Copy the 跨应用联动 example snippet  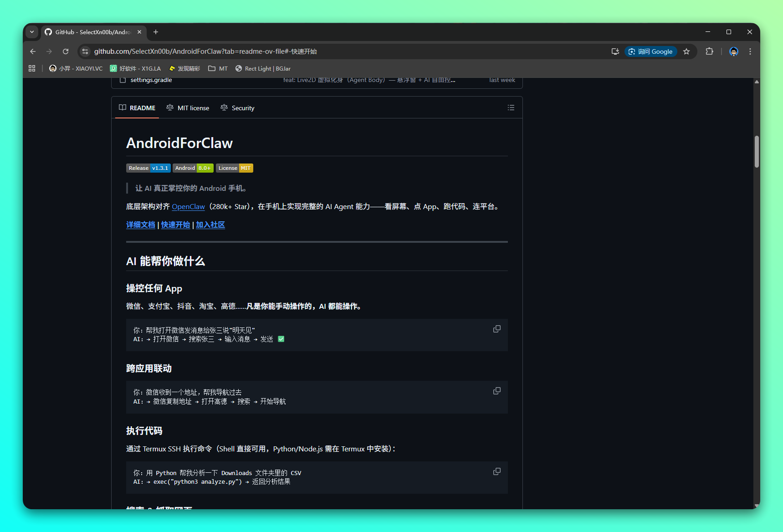(496, 391)
